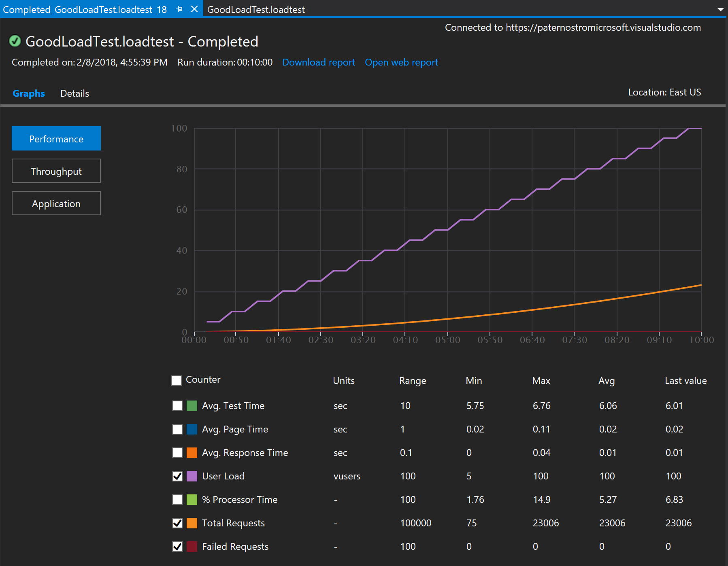Toggle the select-all Counter checkbox
The image size is (728, 566).
pos(177,380)
